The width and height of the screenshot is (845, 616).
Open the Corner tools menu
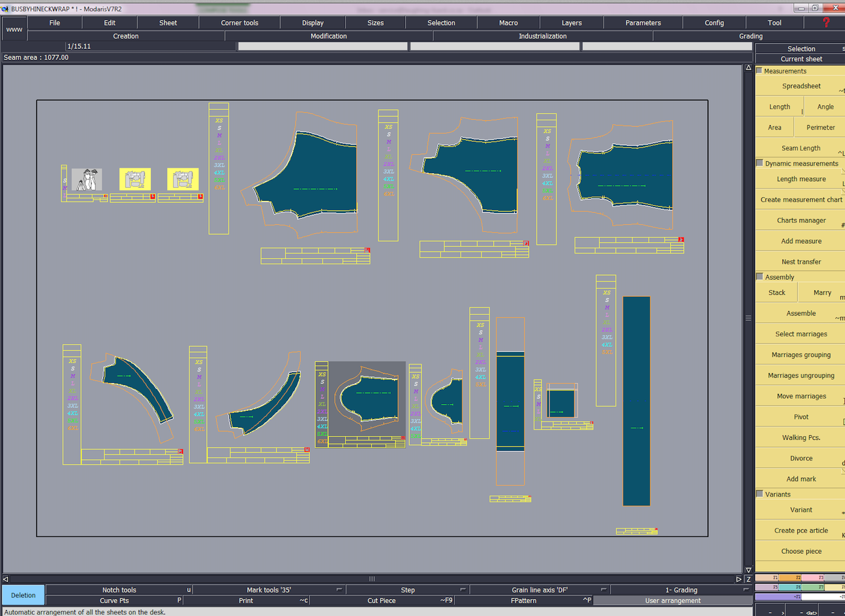(x=239, y=23)
